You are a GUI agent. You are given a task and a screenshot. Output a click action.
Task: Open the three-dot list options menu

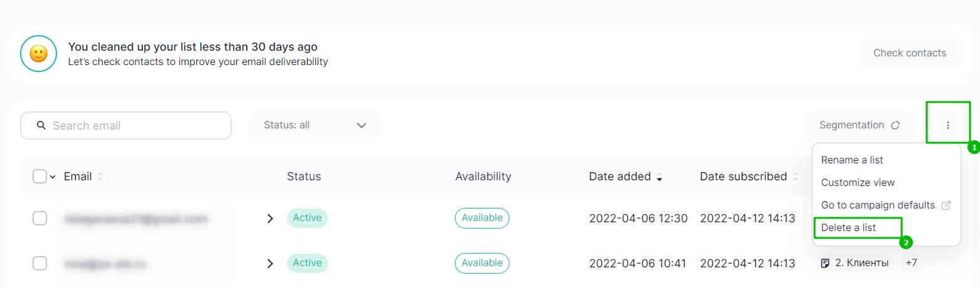coord(947,125)
